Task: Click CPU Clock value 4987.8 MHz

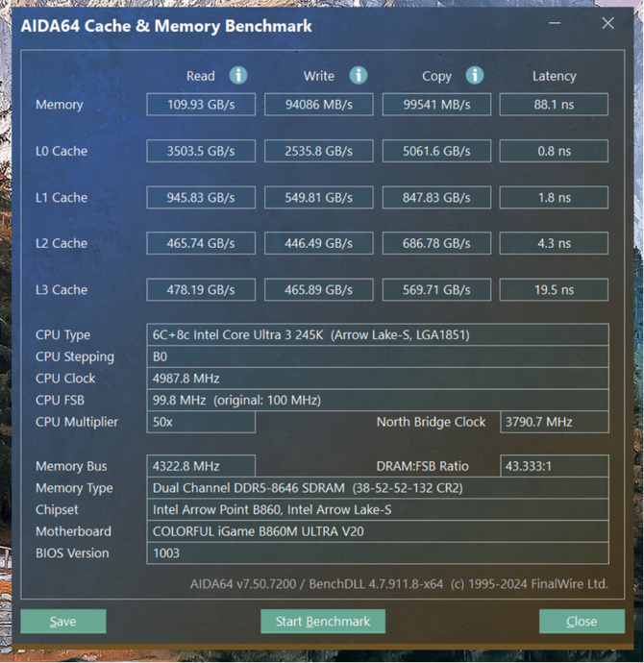Action: point(378,379)
